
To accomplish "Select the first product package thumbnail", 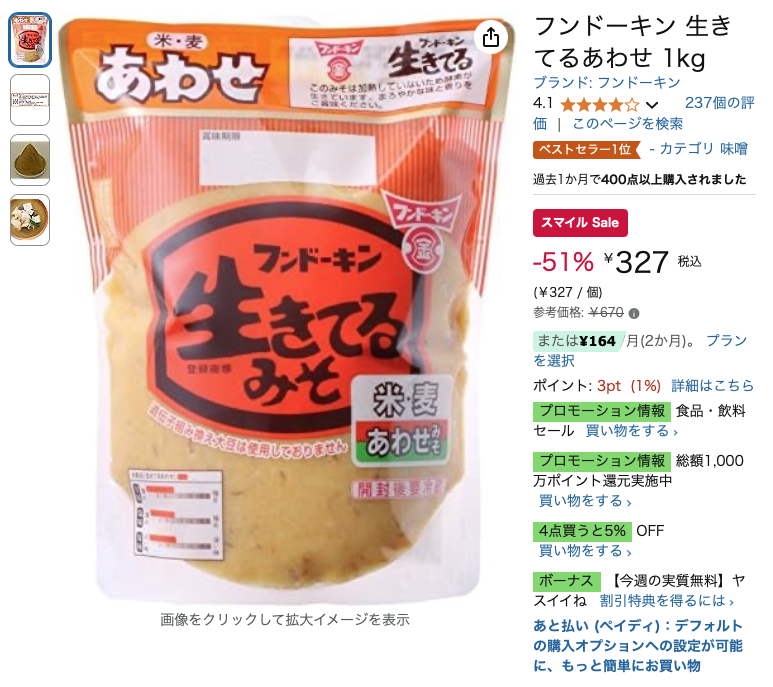I will point(30,40).
